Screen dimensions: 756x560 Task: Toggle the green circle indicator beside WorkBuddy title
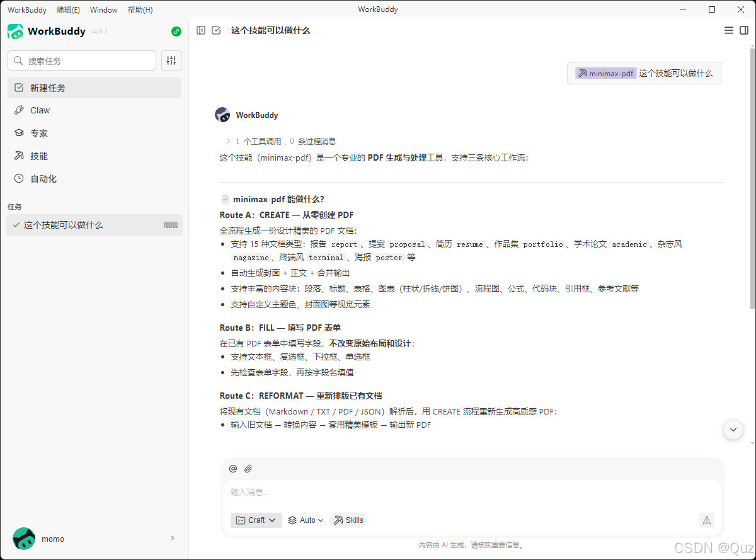tap(176, 31)
